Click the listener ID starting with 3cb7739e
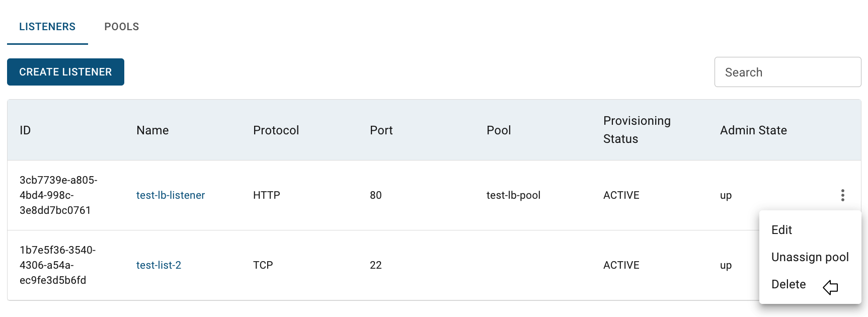Image resolution: width=868 pixels, height=317 pixels. pyautogui.click(x=58, y=195)
